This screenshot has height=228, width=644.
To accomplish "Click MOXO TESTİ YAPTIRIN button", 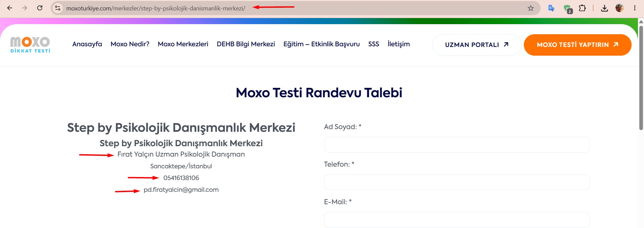I will pyautogui.click(x=578, y=45).
